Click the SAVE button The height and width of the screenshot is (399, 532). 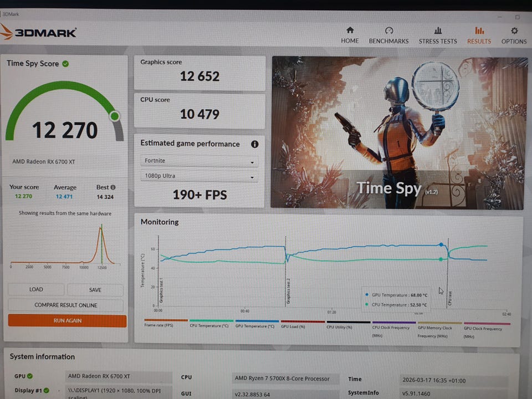95,290
